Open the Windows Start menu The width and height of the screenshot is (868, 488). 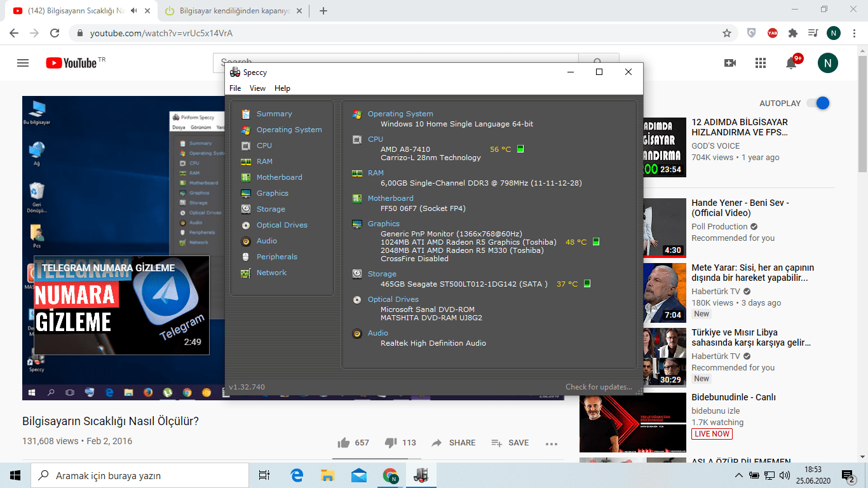pyautogui.click(x=15, y=475)
